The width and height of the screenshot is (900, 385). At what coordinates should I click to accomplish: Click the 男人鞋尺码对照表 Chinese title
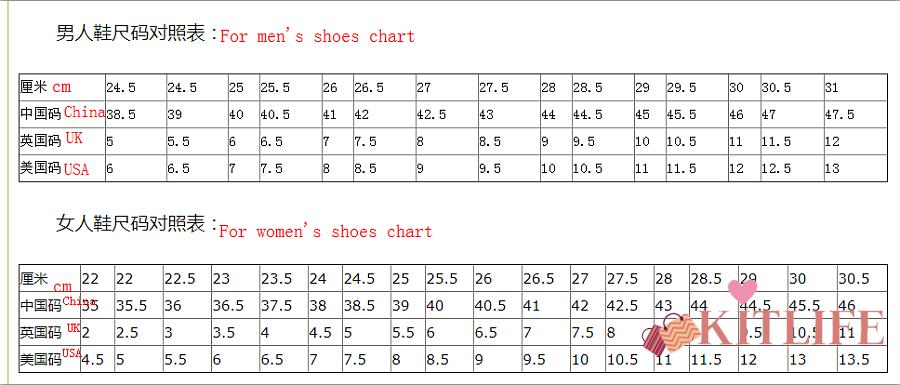[131, 33]
